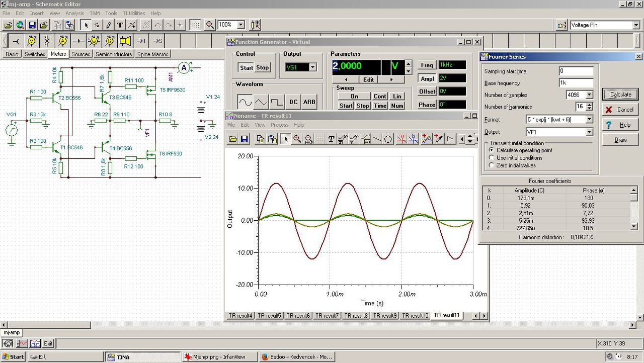Select 'Zero initial values' radio option
This screenshot has height=363, width=644.
[492, 165]
